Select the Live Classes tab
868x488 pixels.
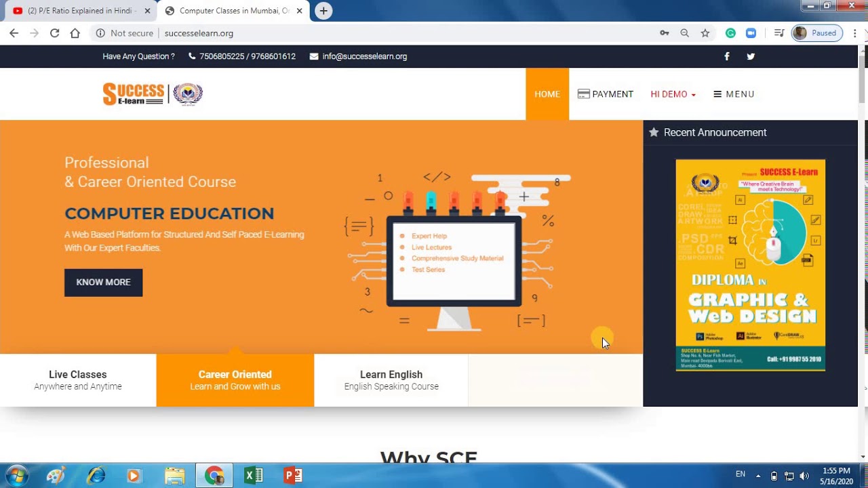(78, 380)
